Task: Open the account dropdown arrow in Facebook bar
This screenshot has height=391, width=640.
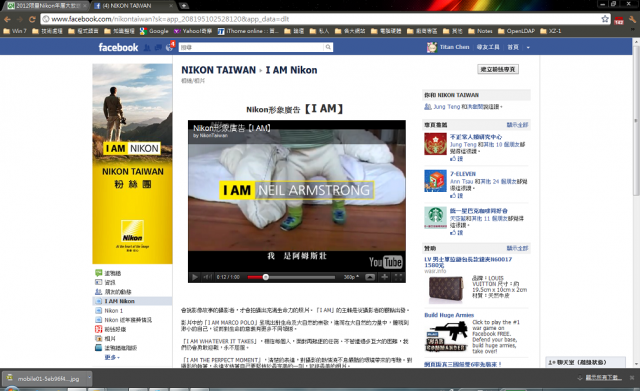Action: tap(528, 48)
